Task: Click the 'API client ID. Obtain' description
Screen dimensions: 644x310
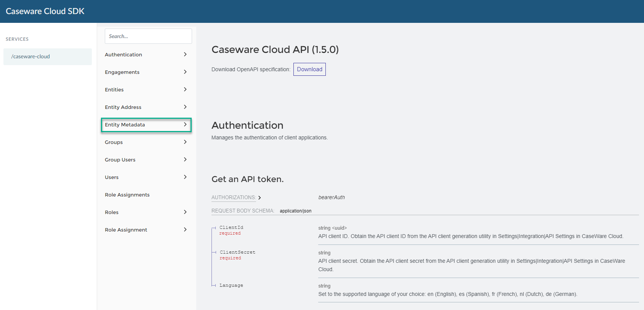Action: 471,236
